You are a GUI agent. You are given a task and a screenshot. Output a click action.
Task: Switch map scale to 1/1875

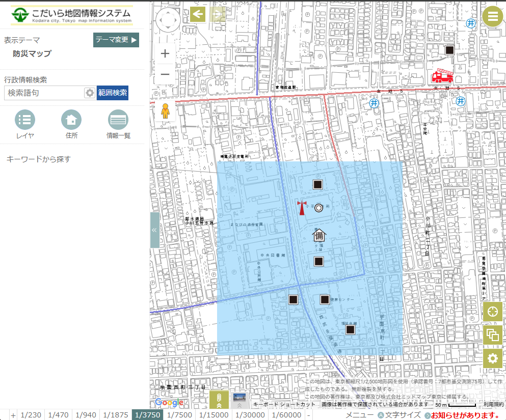116,415
